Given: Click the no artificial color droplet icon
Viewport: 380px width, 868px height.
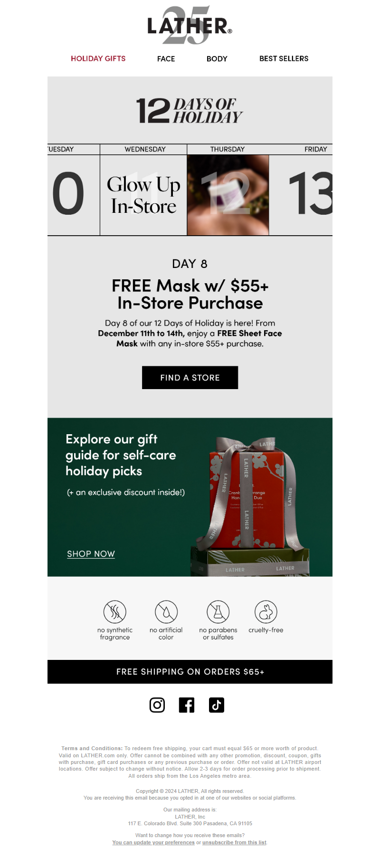Looking at the screenshot, I should pos(166,611).
